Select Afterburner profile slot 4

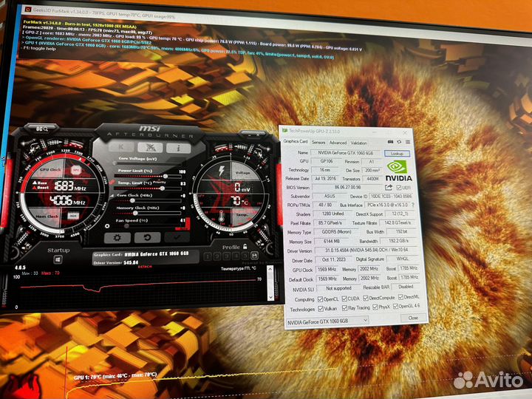click(236, 256)
